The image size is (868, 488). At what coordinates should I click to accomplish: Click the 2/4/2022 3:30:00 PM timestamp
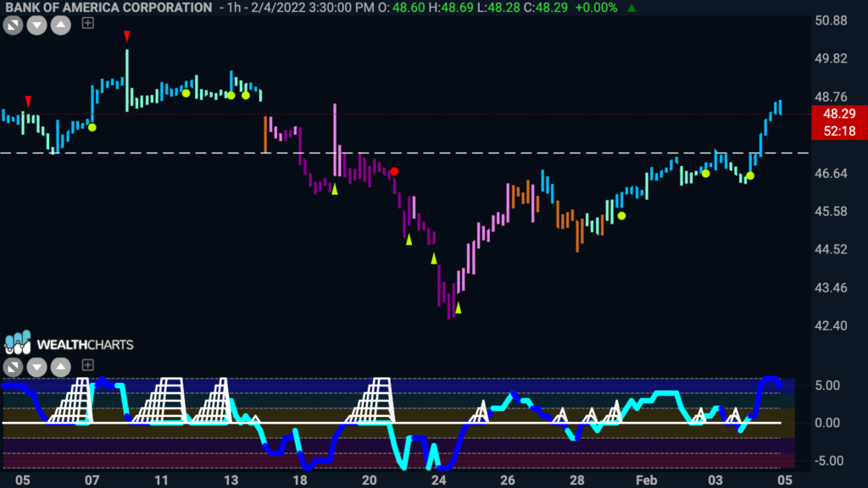312,8
